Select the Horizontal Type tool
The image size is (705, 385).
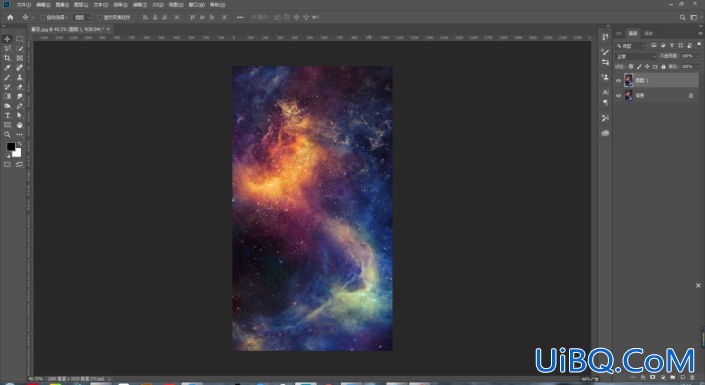coord(7,116)
